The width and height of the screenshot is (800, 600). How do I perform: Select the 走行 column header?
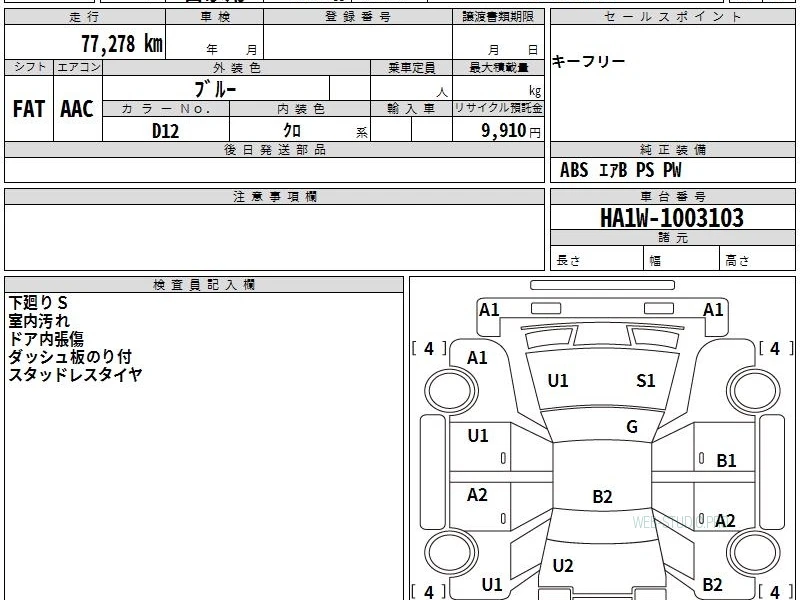click(85, 17)
